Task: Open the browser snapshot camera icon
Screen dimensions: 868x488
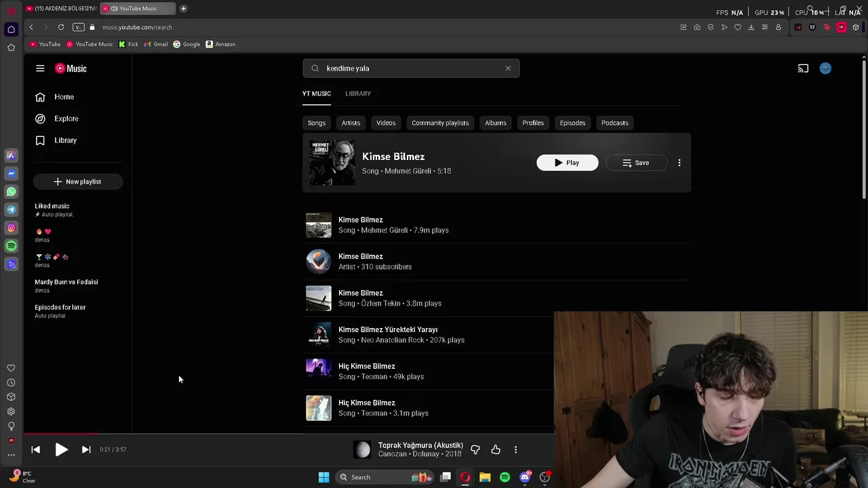Action: click(x=697, y=27)
